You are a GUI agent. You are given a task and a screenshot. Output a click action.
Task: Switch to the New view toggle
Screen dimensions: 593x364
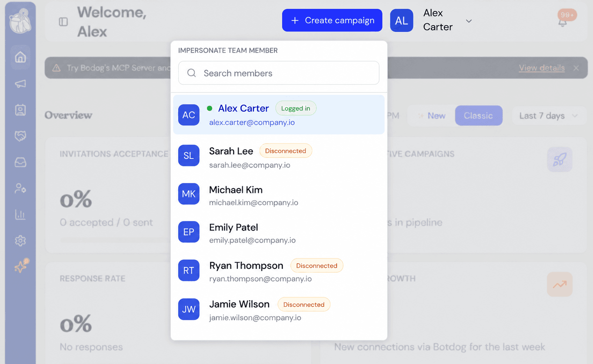pyautogui.click(x=432, y=116)
